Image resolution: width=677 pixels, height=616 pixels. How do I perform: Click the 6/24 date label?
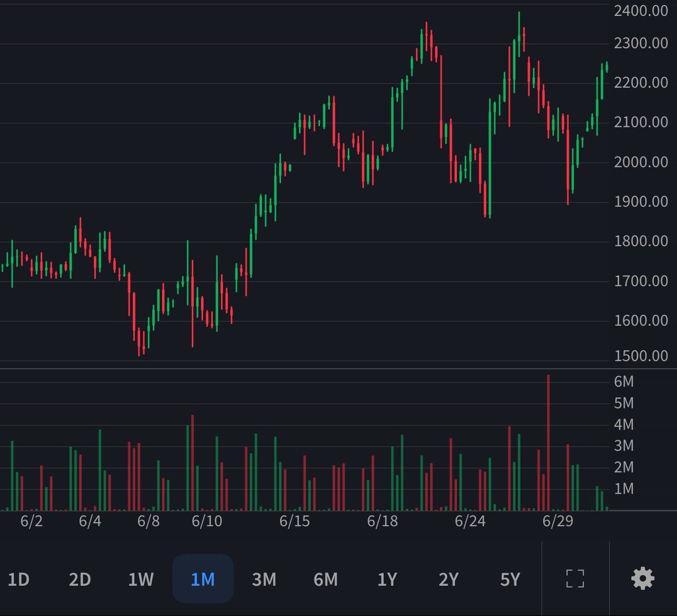470,521
